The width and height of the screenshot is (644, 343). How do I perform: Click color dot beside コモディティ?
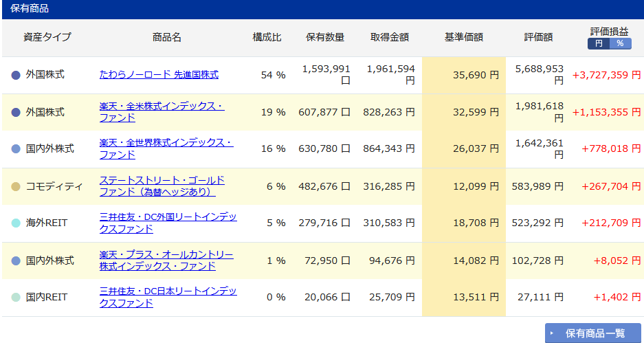coord(16,186)
